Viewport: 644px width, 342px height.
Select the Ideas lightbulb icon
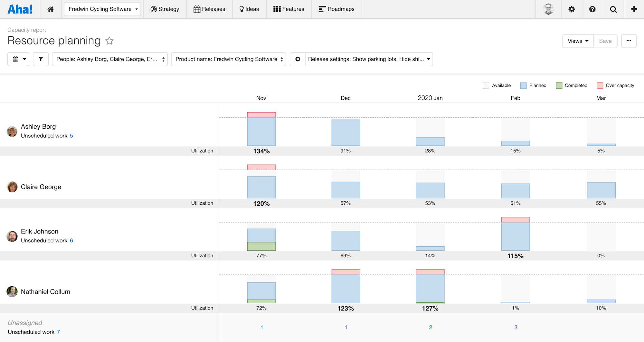tap(241, 9)
